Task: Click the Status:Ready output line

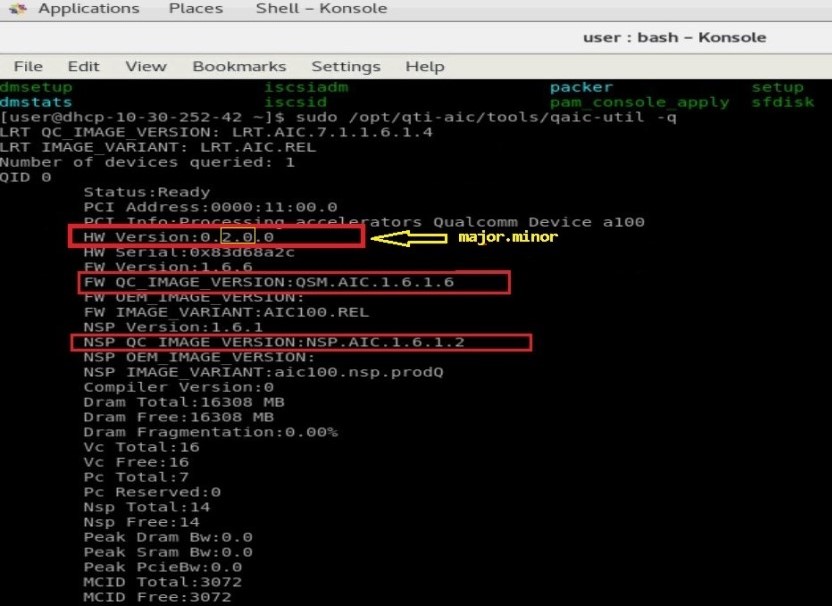Action: click(147, 192)
